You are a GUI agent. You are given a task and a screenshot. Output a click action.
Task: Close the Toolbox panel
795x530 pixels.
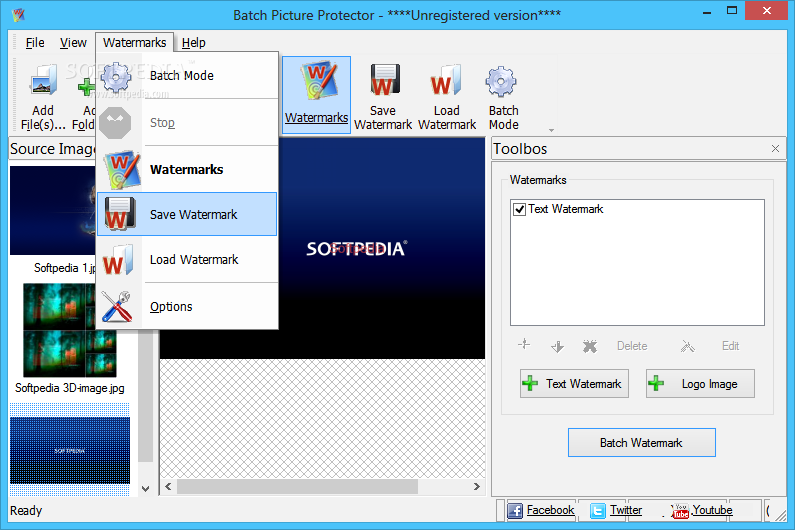775,149
